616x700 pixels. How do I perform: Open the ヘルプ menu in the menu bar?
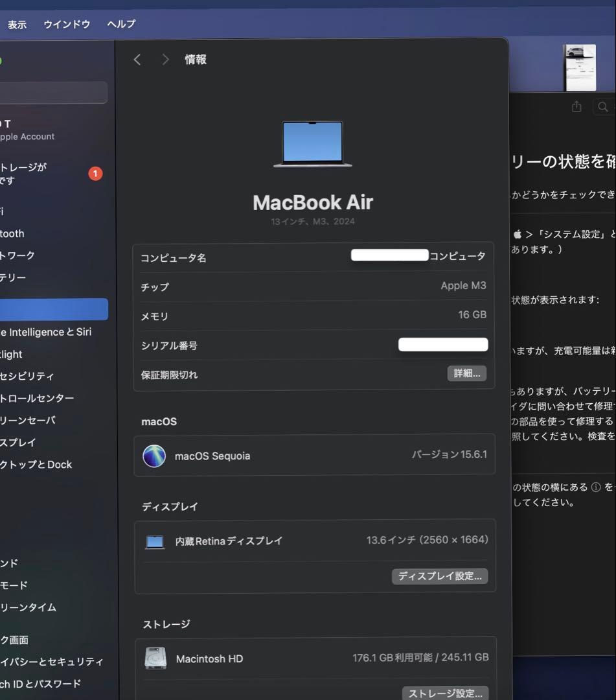(120, 24)
